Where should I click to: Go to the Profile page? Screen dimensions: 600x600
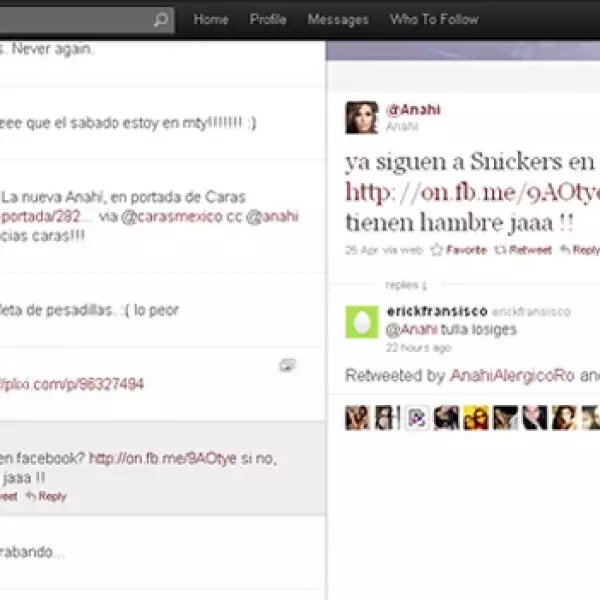pos(268,20)
